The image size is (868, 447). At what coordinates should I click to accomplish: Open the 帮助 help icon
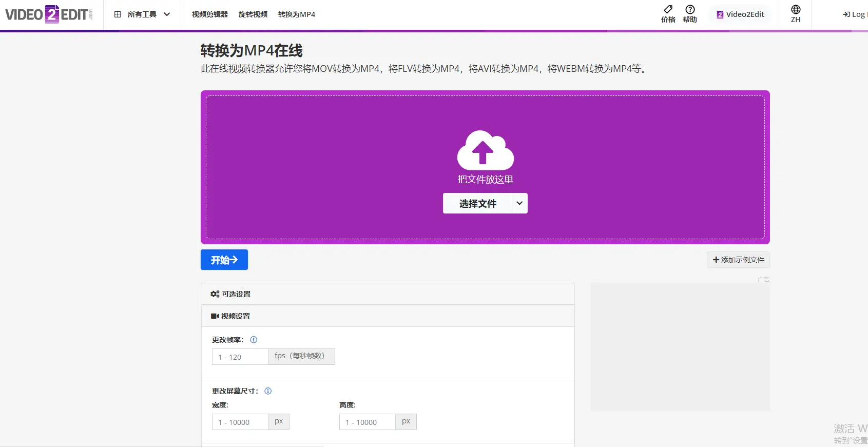tap(690, 9)
